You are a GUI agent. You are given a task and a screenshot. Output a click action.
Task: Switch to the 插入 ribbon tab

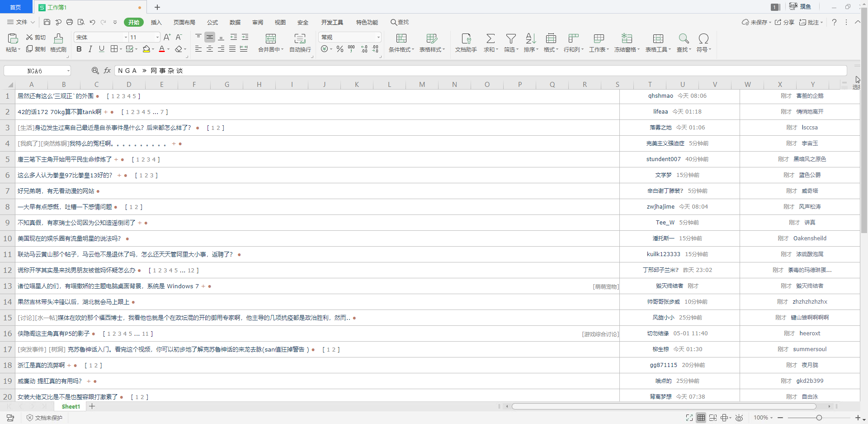pos(156,22)
